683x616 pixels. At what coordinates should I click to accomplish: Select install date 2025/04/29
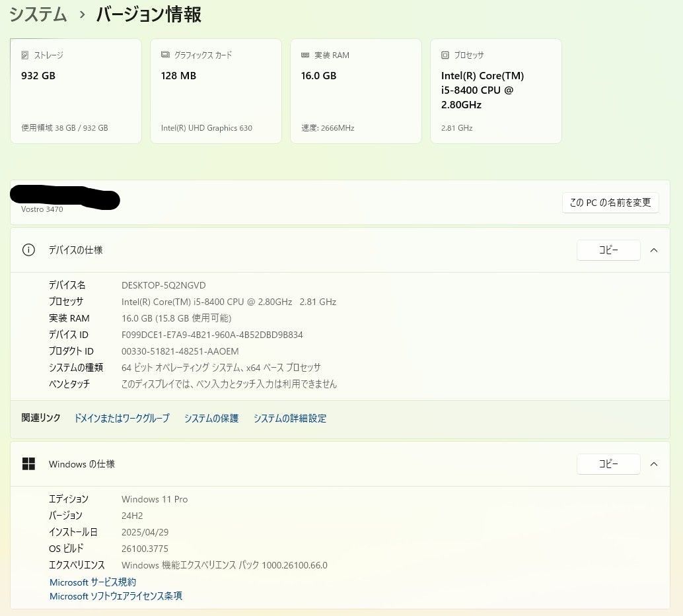tap(145, 532)
